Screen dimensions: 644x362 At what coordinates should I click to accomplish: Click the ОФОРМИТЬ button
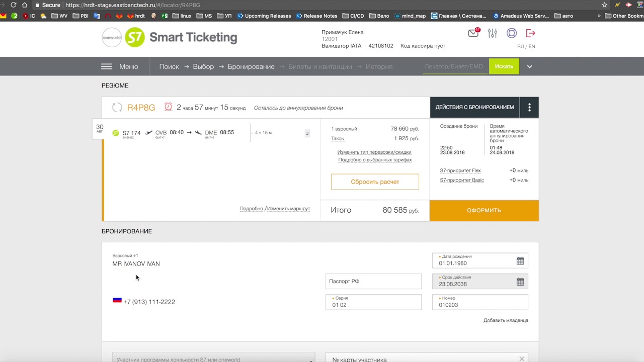(484, 211)
